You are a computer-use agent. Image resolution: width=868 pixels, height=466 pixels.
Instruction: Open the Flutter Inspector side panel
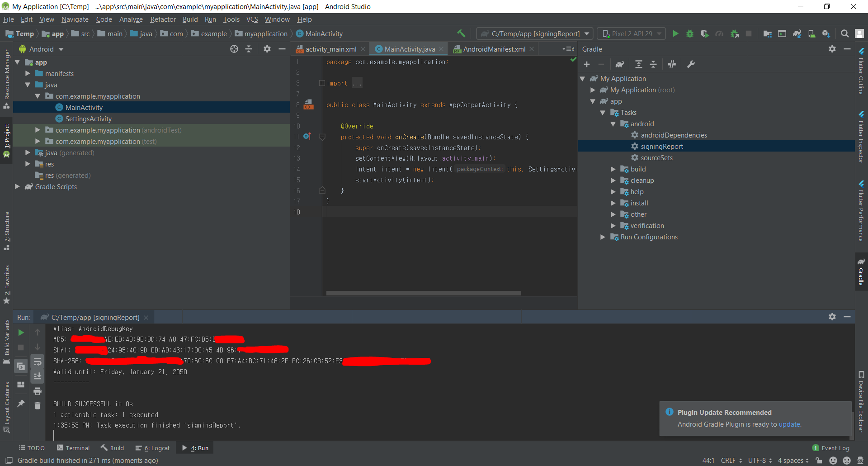pos(861,137)
